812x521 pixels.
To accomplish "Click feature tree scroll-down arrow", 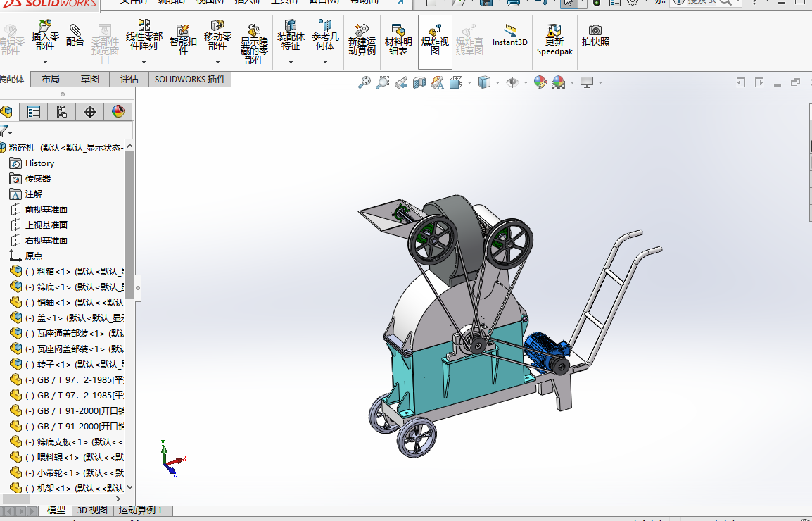I will tap(129, 487).
